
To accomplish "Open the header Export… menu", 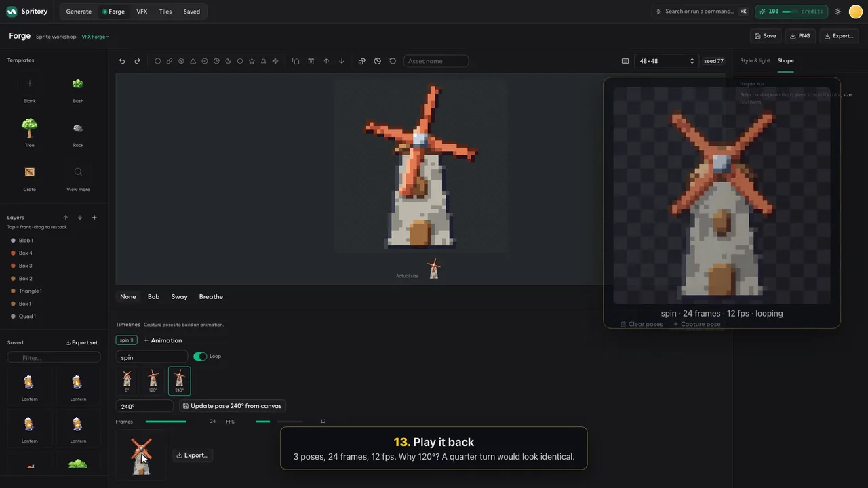I will [839, 36].
